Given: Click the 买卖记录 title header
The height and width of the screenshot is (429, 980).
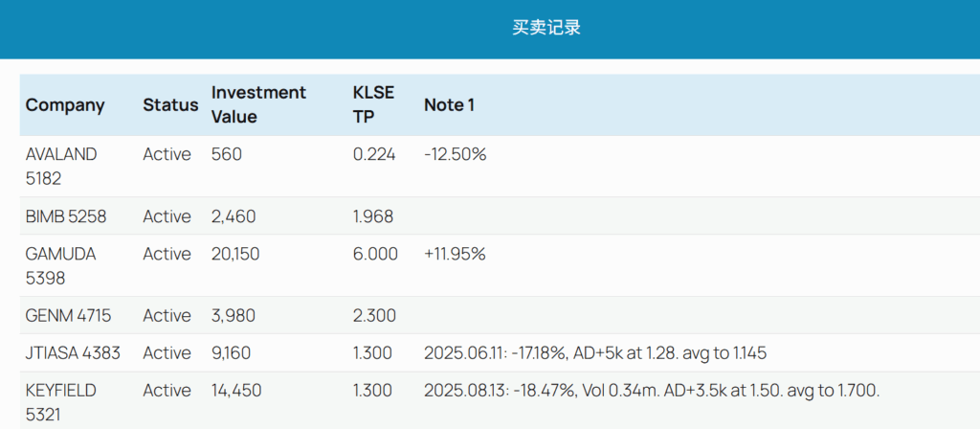Looking at the screenshot, I should point(546,28).
